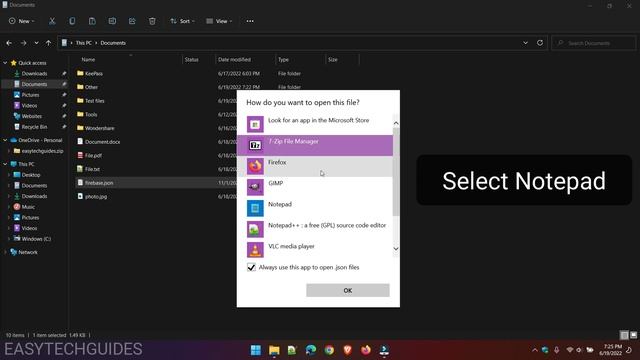Click the Delete trash icon in toolbar
Screen dimensions: 640x360
click(x=152, y=21)
